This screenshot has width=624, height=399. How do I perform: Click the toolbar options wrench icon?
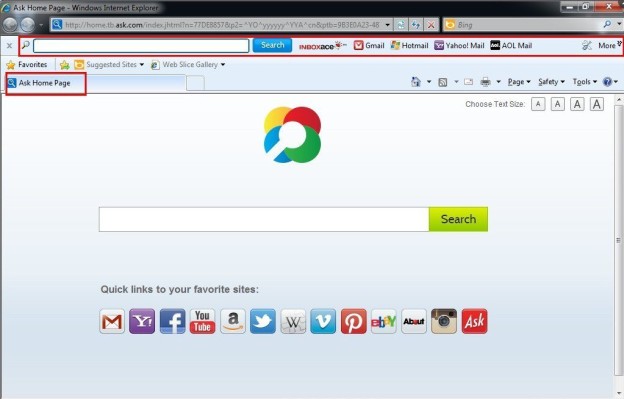pos(587,46)
